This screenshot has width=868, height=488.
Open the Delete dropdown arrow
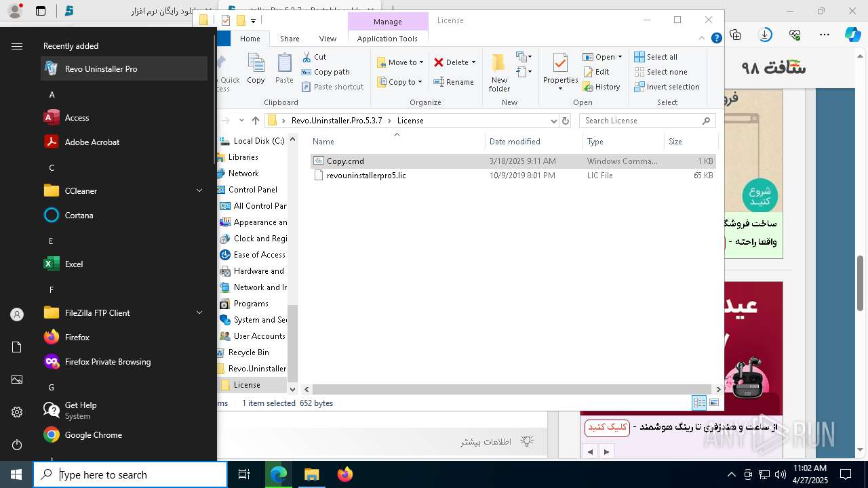[x=473, y=62]
